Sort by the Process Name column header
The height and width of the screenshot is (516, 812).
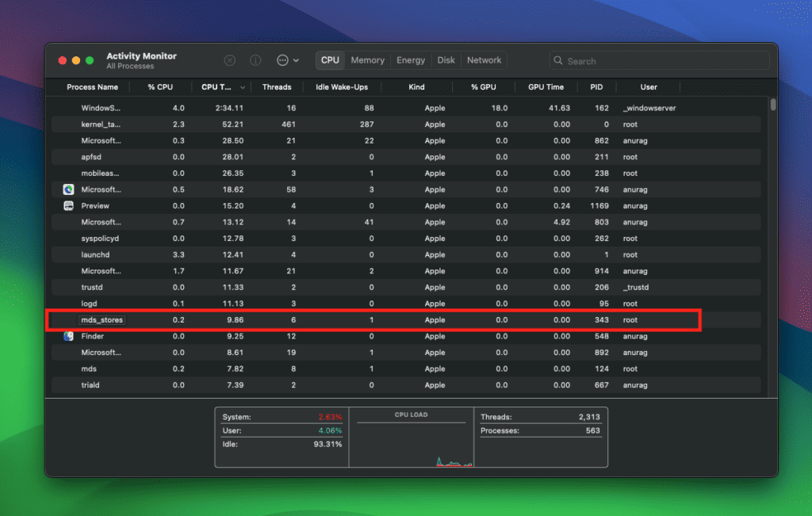tap(92, 87)
